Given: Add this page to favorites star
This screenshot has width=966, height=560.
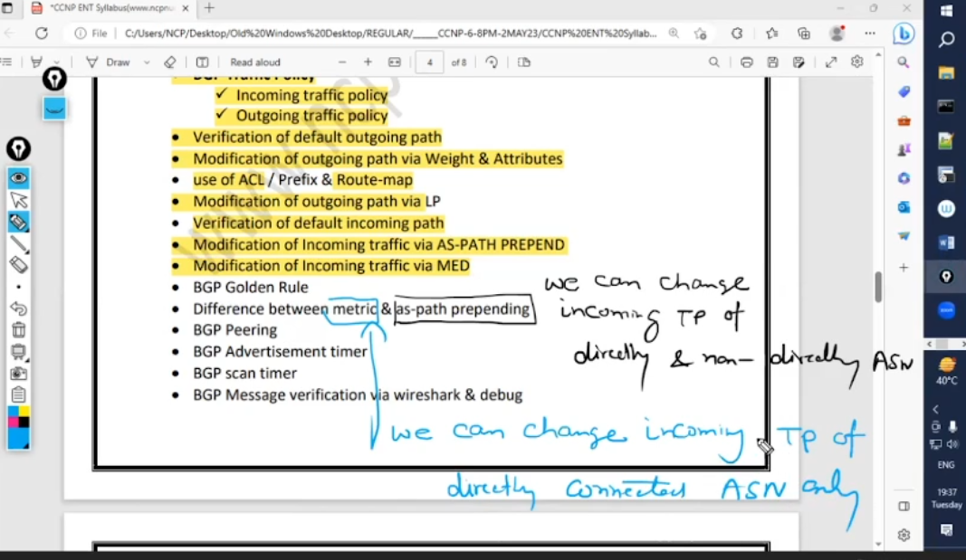Looking at the screenshot, I should [x=700, y=33].
